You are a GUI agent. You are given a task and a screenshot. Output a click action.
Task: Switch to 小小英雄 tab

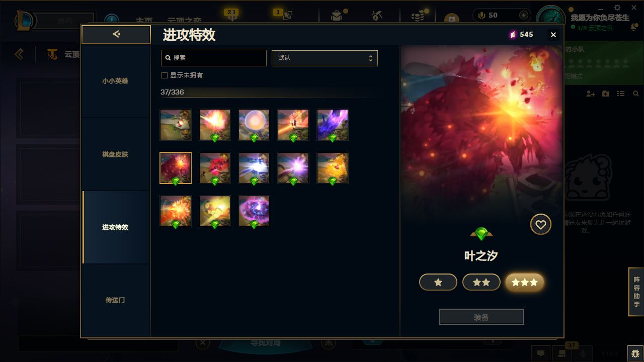click(115, 81)
